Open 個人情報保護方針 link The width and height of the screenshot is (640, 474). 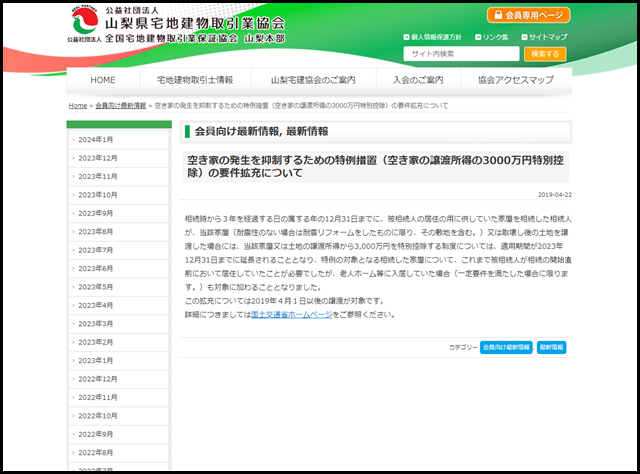pos(432,37)
